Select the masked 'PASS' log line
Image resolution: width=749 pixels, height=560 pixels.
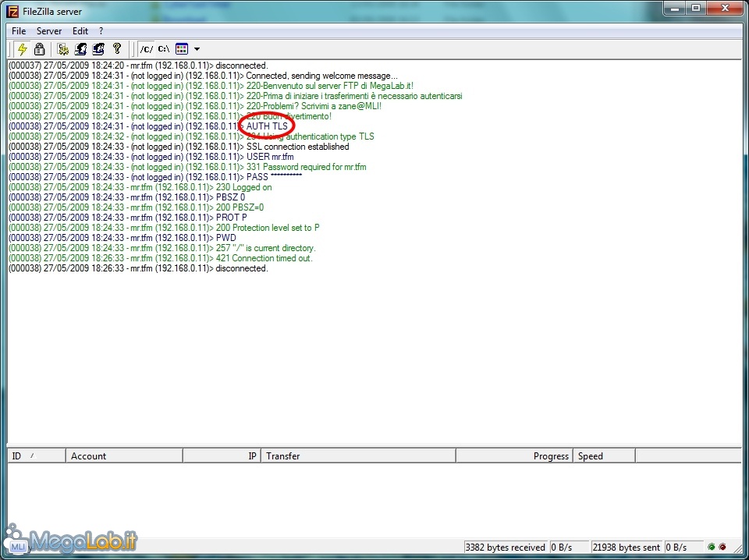coord(155,177)
